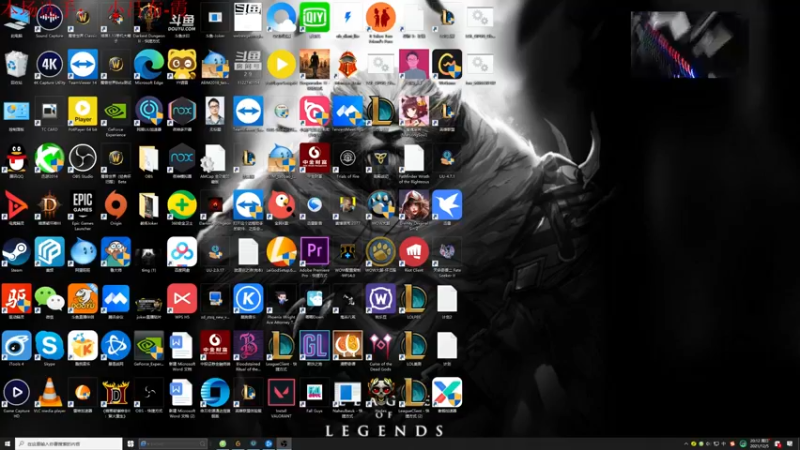Image resolution: width=800 pixels, height=450 pixels.
Task: Open the Steam desktop shortcut
Action: 16,252
